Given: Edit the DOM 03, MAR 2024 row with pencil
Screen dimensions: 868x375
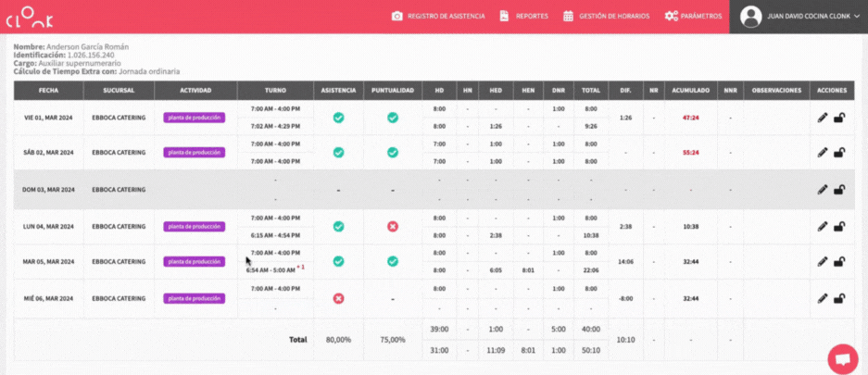Looking at the screenshot, I should coord(823,190).
